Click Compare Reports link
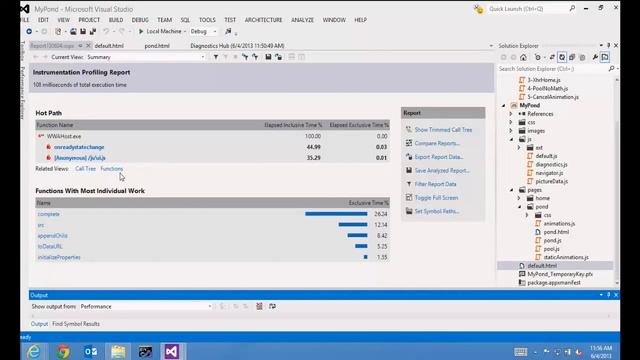The width and height of the screenshot is (640, 360). click(437, 143)
